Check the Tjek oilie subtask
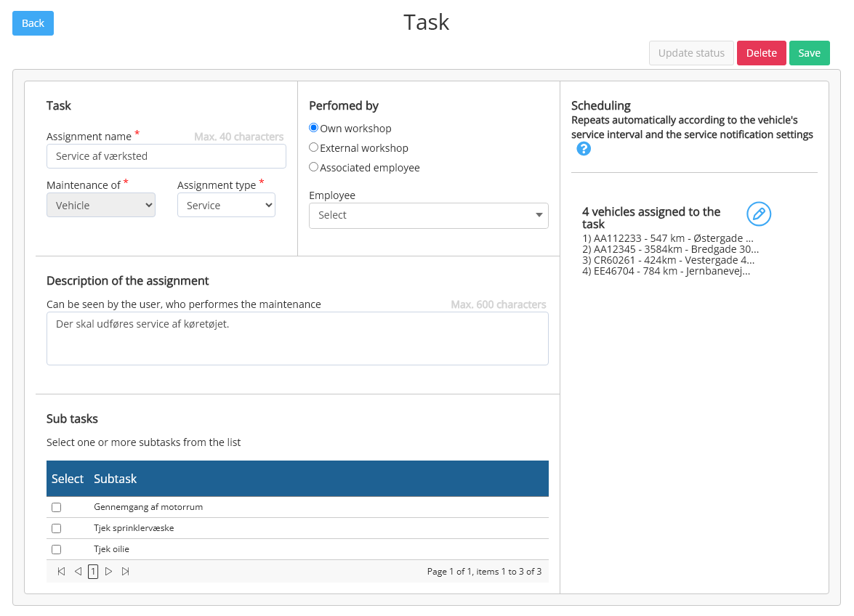The height and width of the screenshot is (616, 854). 56,550
